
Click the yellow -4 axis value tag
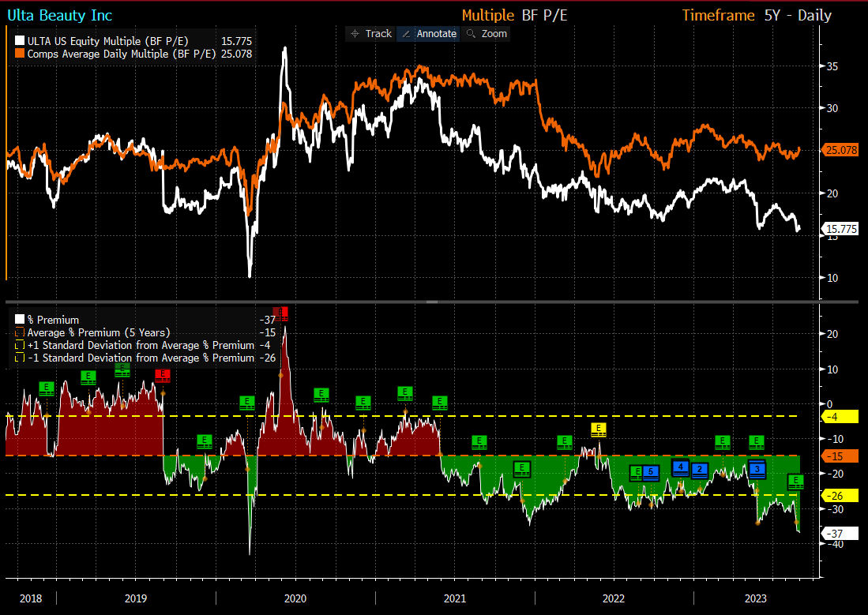841,417
